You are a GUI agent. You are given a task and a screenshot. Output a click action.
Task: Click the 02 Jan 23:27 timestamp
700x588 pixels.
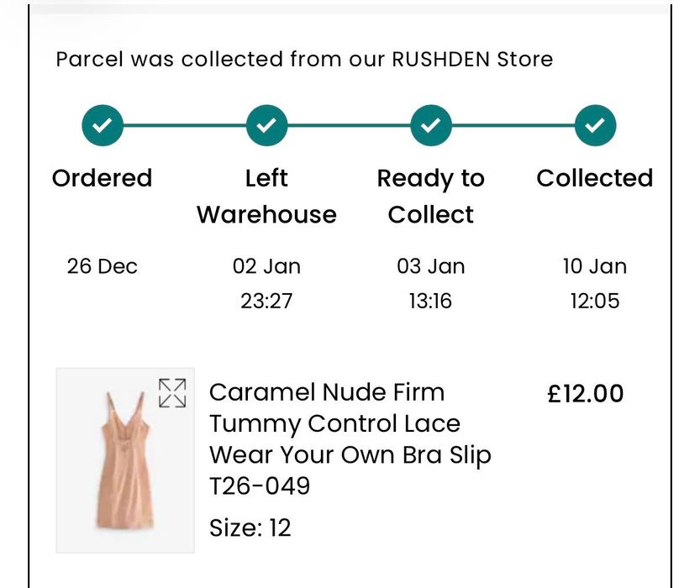[x=266, y=283]
